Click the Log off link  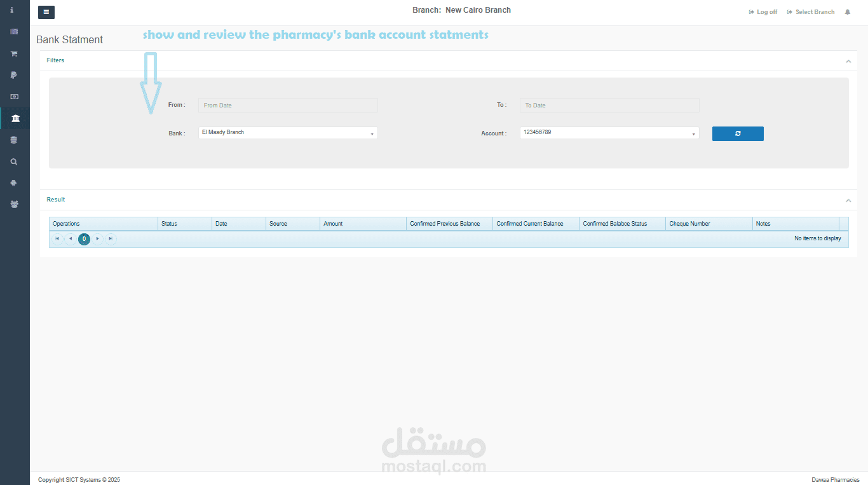coord(763,12)
